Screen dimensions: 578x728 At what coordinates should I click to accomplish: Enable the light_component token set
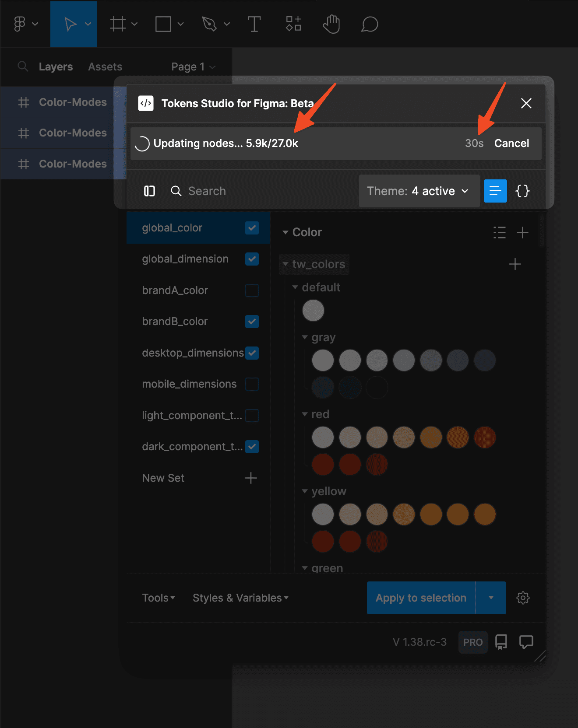tap(252, 416)
